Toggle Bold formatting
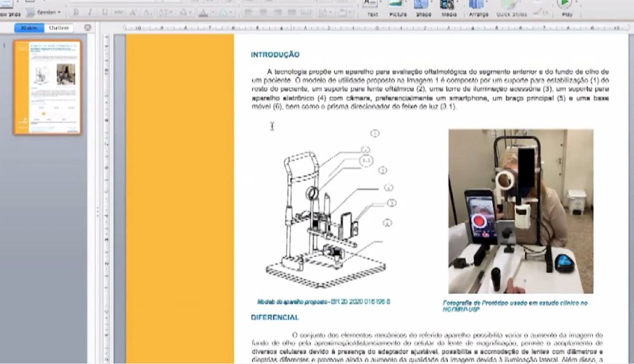Image resolution: width=634 pixels, height=364 pixels. click(x=76, y=12)
